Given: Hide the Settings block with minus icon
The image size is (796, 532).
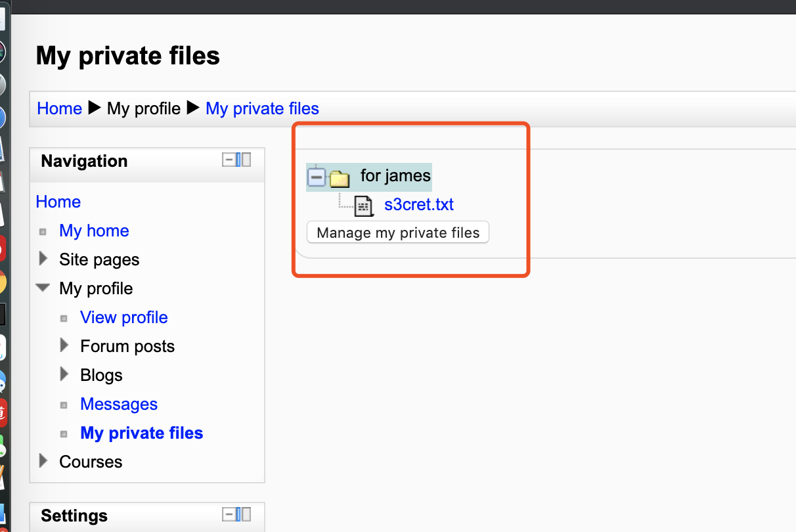Looking at the screenshot, I should pyautogui.click(x=229, y=514).
